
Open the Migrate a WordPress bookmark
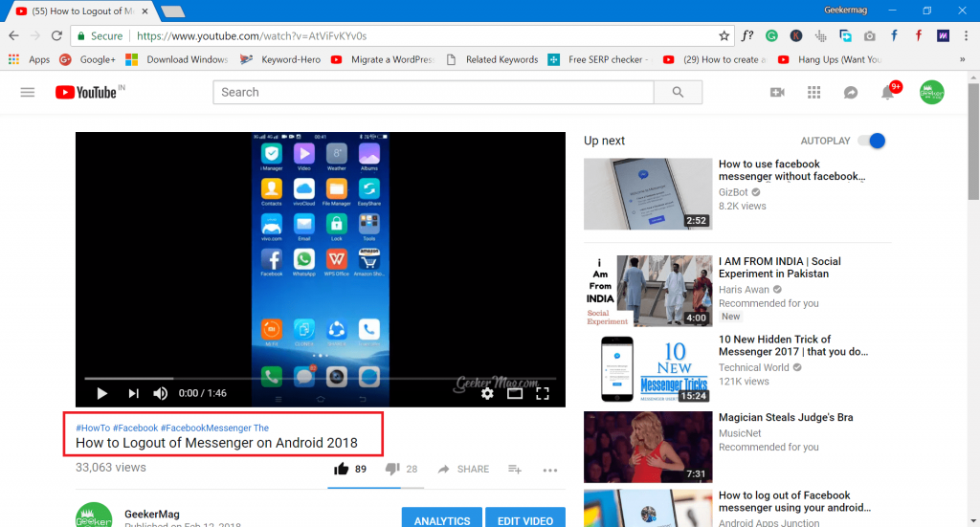click(x=382, y=59)
